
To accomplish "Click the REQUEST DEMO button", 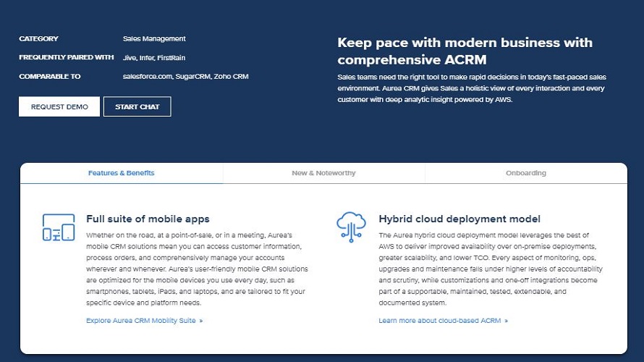I will tap(59, 106).
